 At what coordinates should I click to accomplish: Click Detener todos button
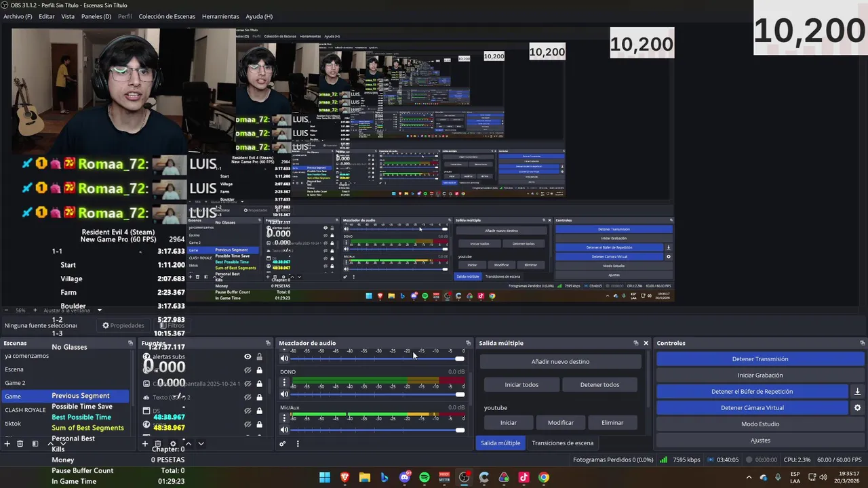(599, 385)
